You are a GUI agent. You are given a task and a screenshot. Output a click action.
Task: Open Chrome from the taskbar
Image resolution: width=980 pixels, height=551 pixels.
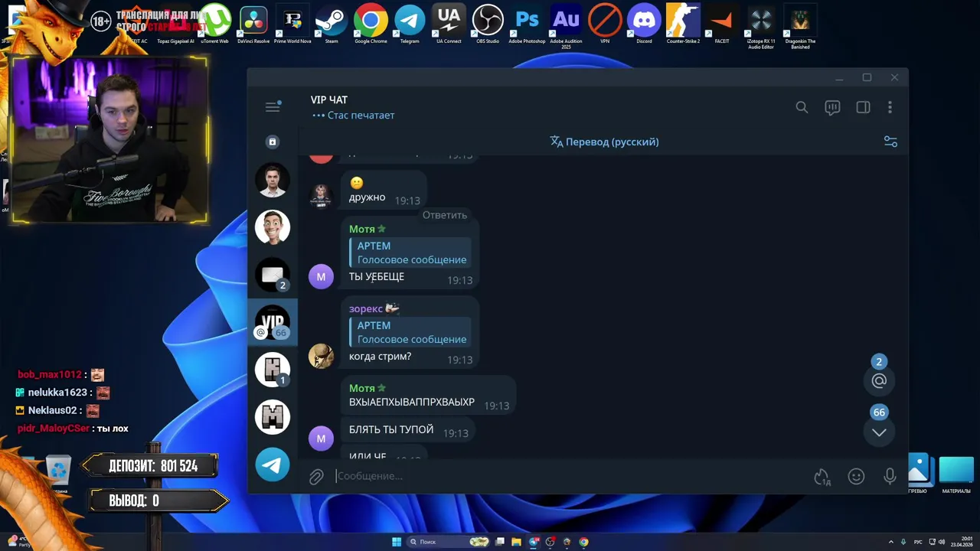tap(584, 542)
